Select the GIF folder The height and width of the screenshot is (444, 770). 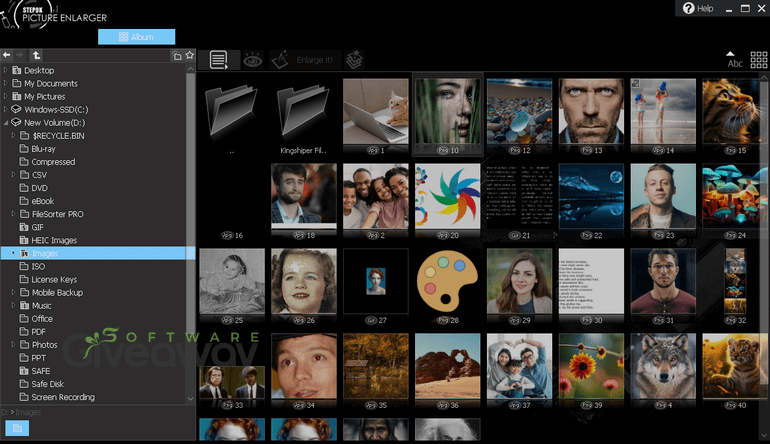click(37, 227)
